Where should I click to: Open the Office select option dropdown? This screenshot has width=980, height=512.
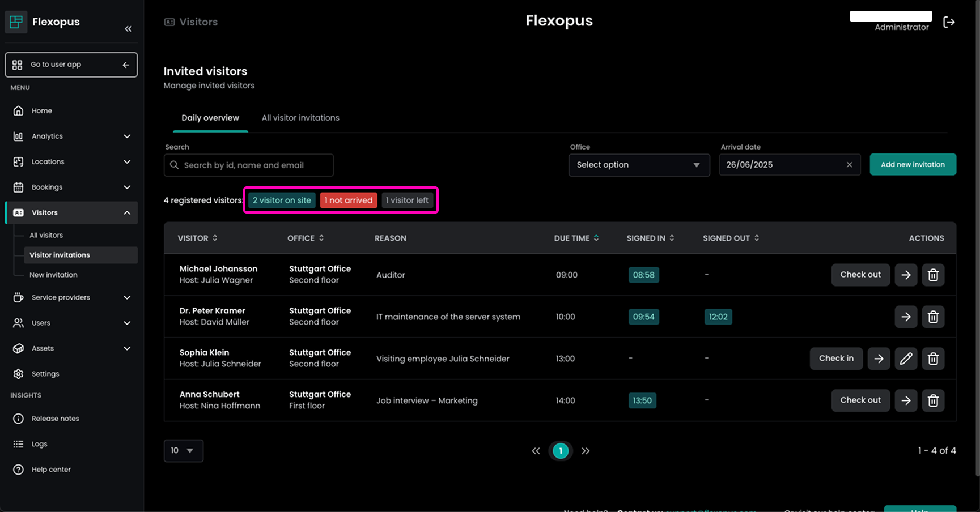click(639, 165)
